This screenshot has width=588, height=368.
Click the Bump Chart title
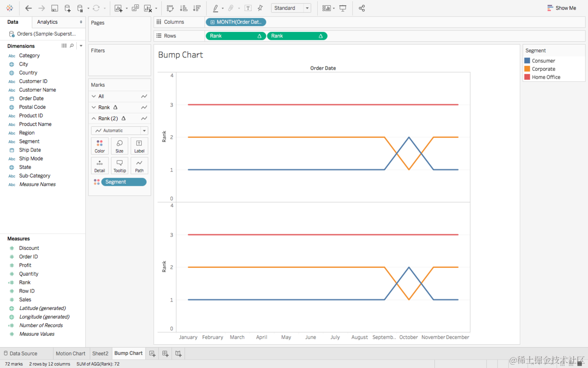click(x=181, y=55)
